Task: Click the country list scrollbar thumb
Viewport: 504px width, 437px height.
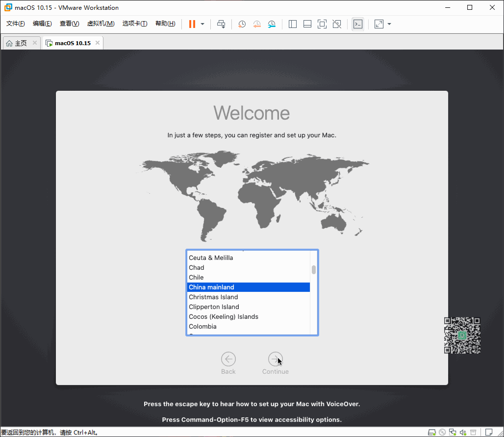Action: (314, 270)
